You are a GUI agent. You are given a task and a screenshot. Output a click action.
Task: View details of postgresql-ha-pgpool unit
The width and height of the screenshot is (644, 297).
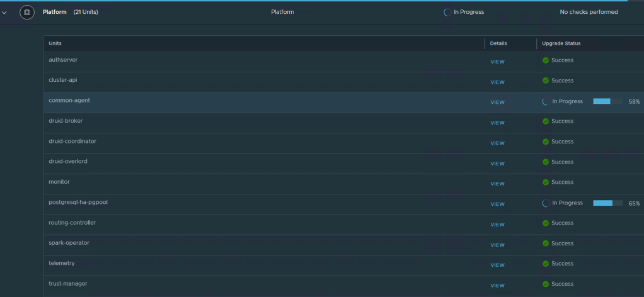click(497, 204)
